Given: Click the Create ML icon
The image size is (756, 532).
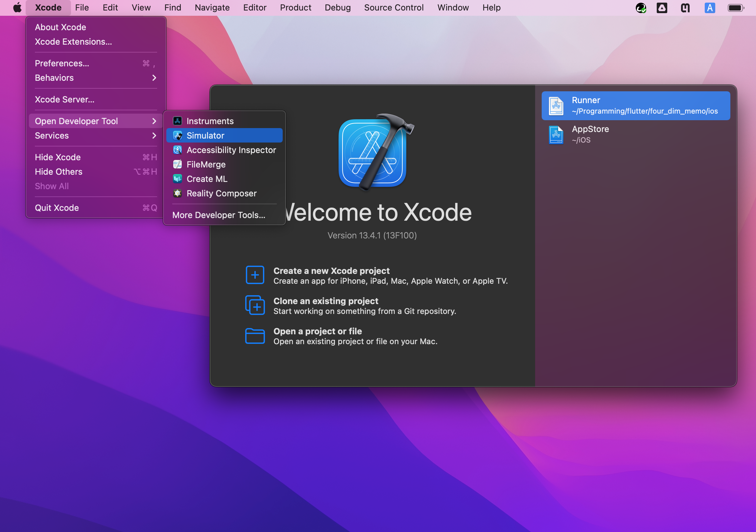Looking at the screenshot, I should (x=177, y=179).
